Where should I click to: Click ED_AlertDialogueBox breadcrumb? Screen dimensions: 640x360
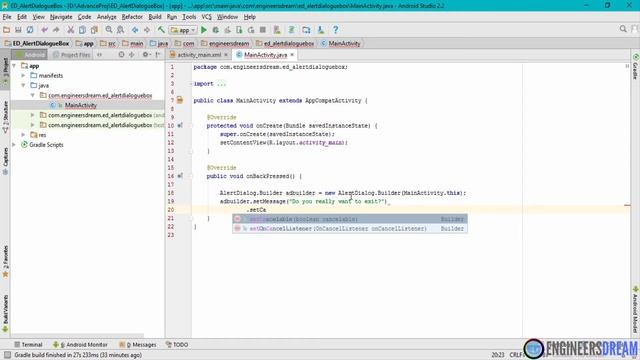click(36, 43)
